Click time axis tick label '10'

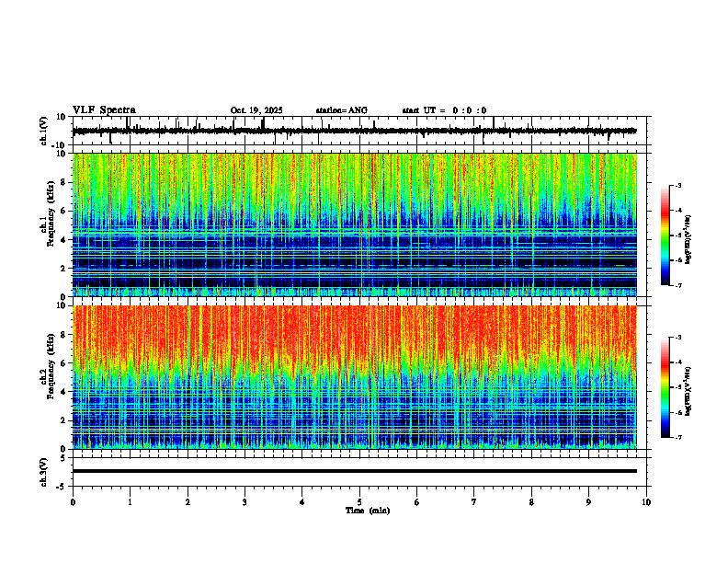coord(646,502)
